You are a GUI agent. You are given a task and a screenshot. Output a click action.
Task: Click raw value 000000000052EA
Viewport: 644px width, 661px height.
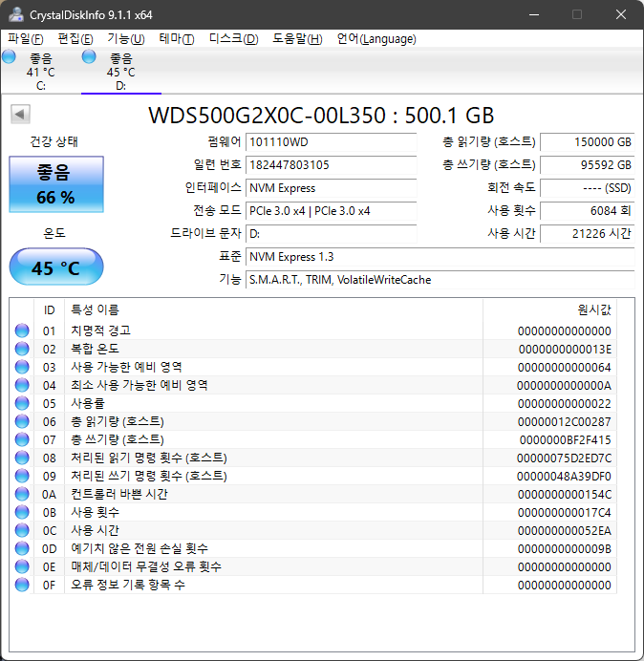click(x=565, y=530)
